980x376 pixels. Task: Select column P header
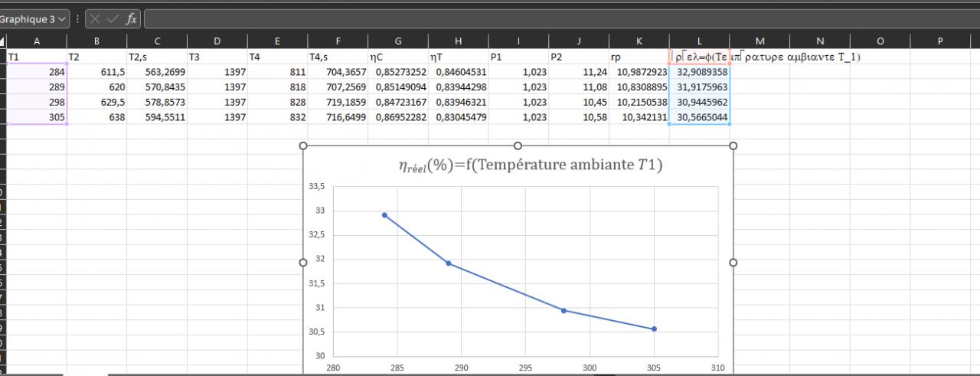[x=940, y=41]
